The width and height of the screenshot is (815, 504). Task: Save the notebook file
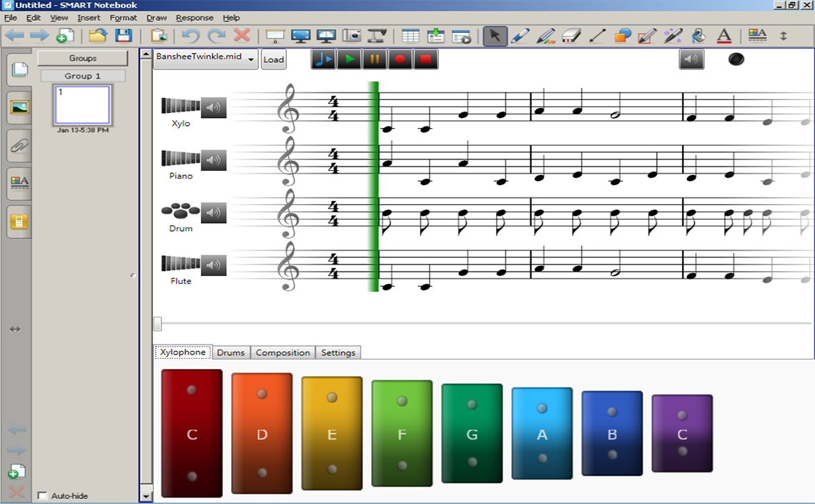123,36
